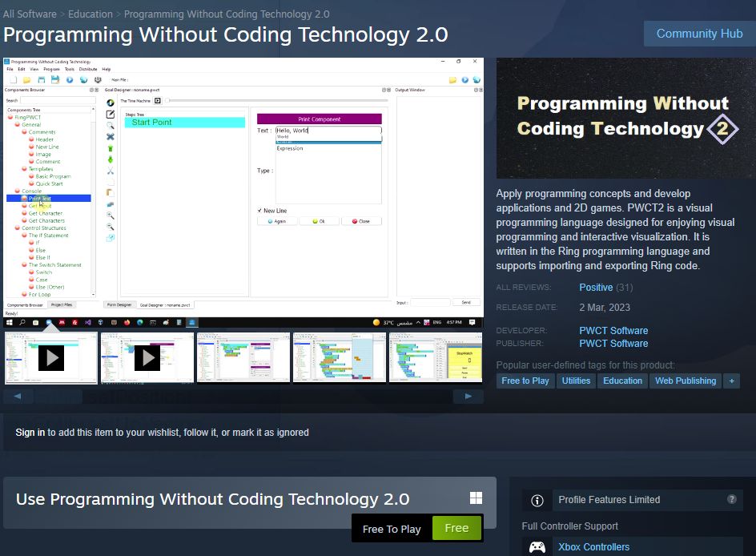Go to All Software breadcrumb
The width and height of the screenshot is (756, 556).
pos(30,14)
